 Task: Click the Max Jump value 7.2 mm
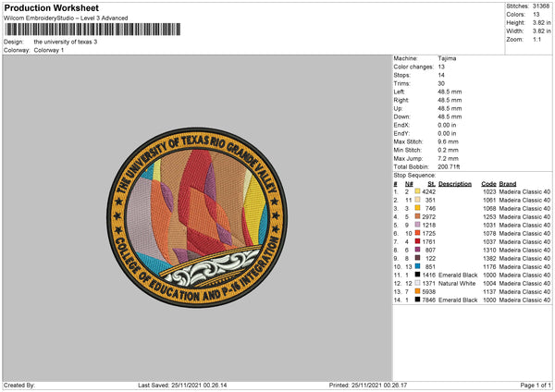coord(448,158)
